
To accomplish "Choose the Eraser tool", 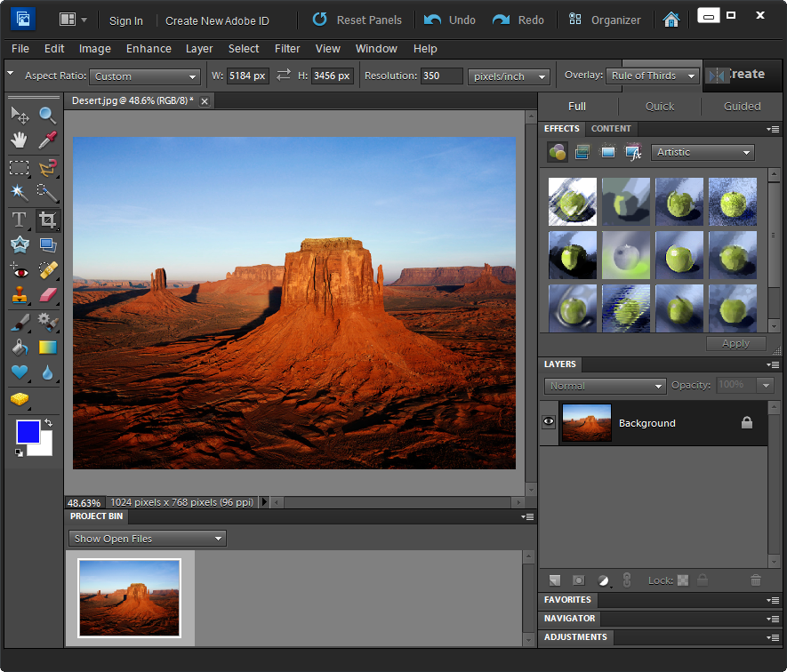I will (47, 295).
